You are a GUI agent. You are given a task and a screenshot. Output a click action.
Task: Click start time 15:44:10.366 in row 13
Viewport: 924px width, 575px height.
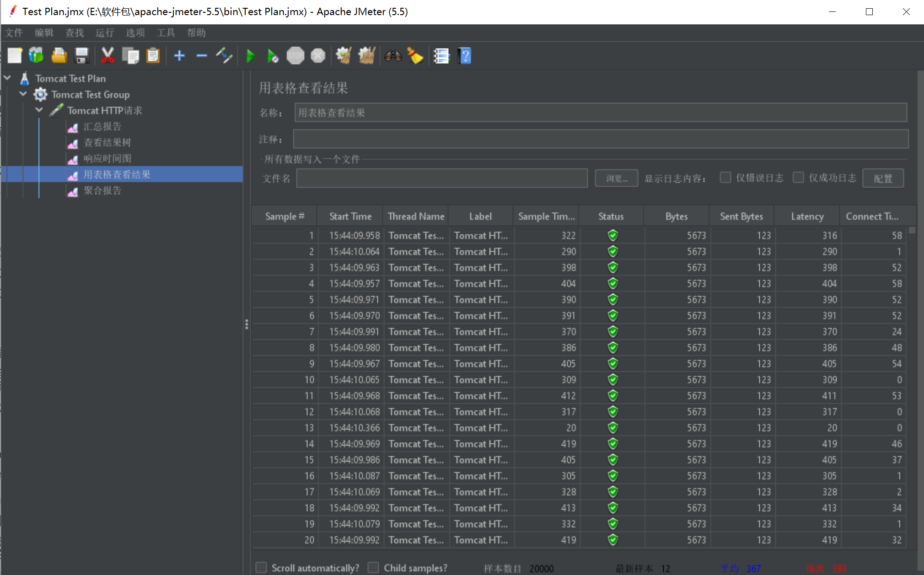(x=355, y=428)
